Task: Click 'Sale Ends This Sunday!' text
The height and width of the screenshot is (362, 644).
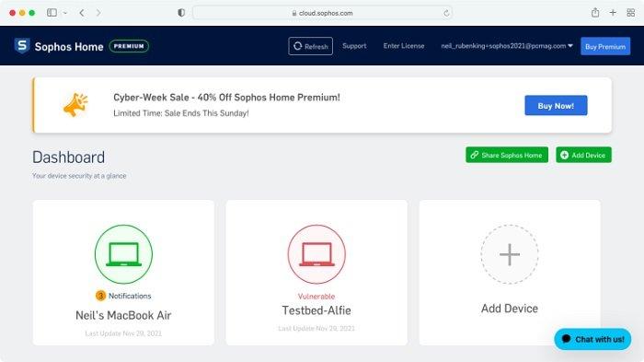Action: (207, 113)
